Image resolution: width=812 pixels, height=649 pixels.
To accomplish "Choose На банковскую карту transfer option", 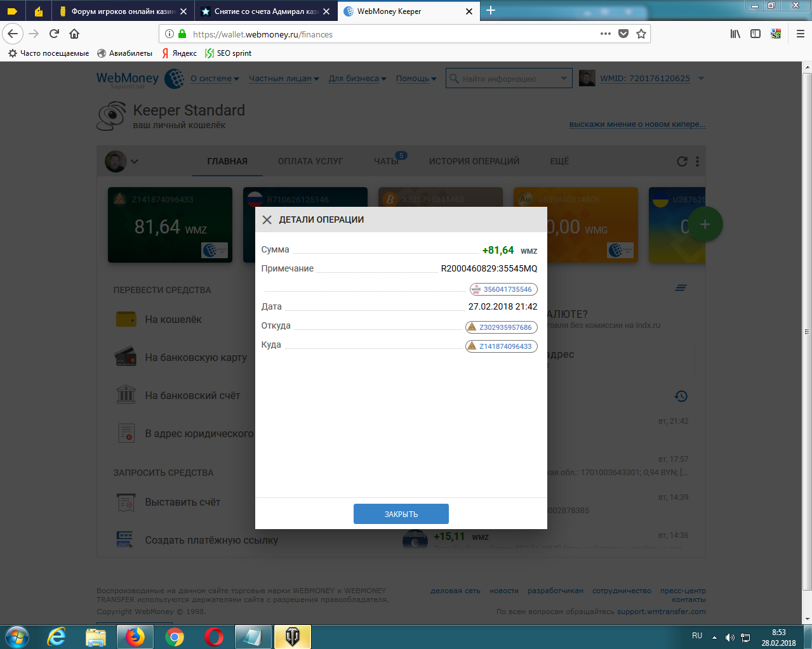I will point(181,357).
